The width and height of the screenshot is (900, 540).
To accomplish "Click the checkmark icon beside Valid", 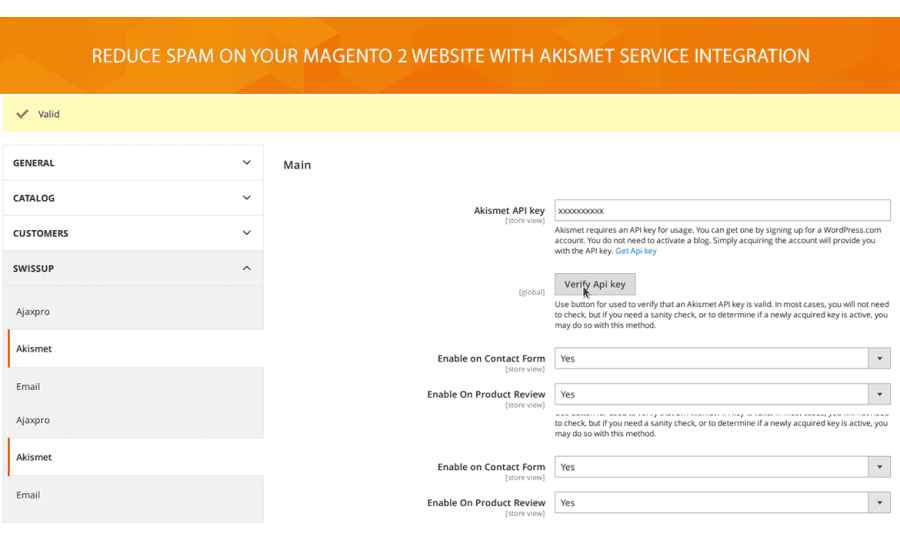I will click(x=22, y=114).
